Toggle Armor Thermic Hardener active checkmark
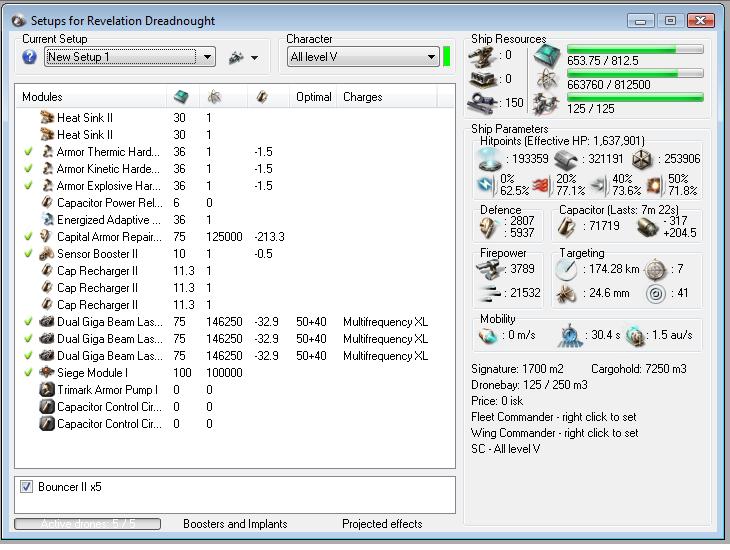Screen dimensions: 730x550 coord(28,151)
